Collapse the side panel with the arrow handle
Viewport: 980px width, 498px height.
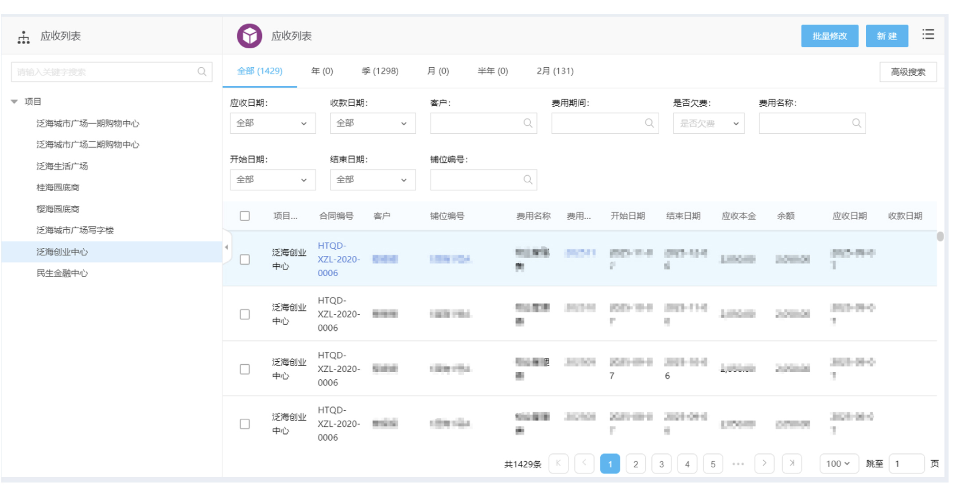click(x=226, y=247)
